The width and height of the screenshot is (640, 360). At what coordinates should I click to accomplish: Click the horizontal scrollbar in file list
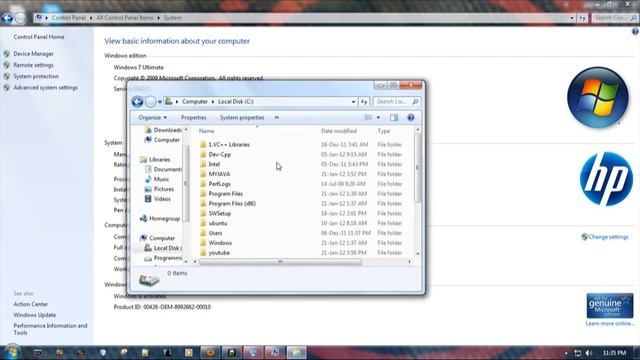pos(280,262)
